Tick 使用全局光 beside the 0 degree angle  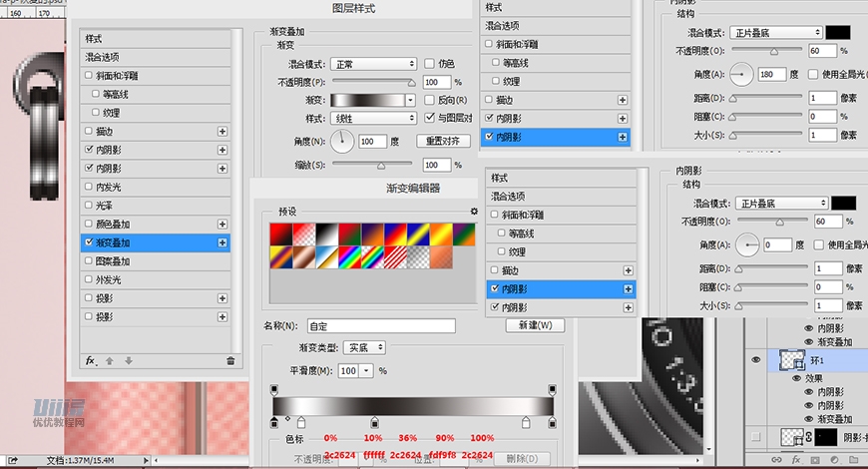pyautogui.click(x=818, y=244)
